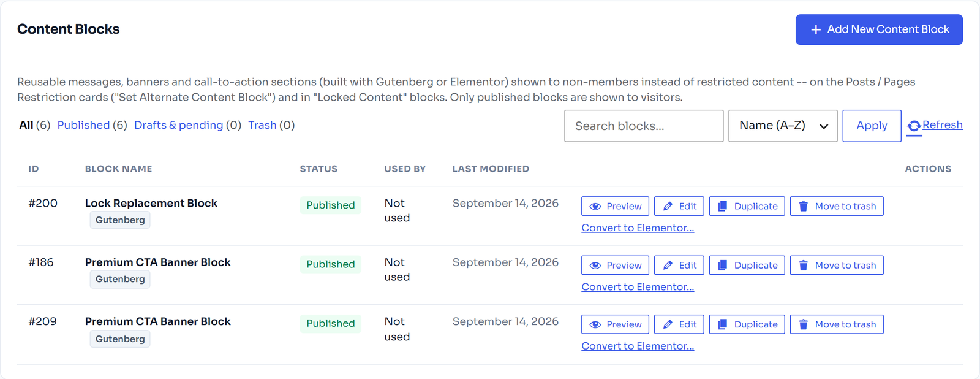The image size is (980, 379).
Task: Click the pencil icon in row #200
Action: coord(668,206)
